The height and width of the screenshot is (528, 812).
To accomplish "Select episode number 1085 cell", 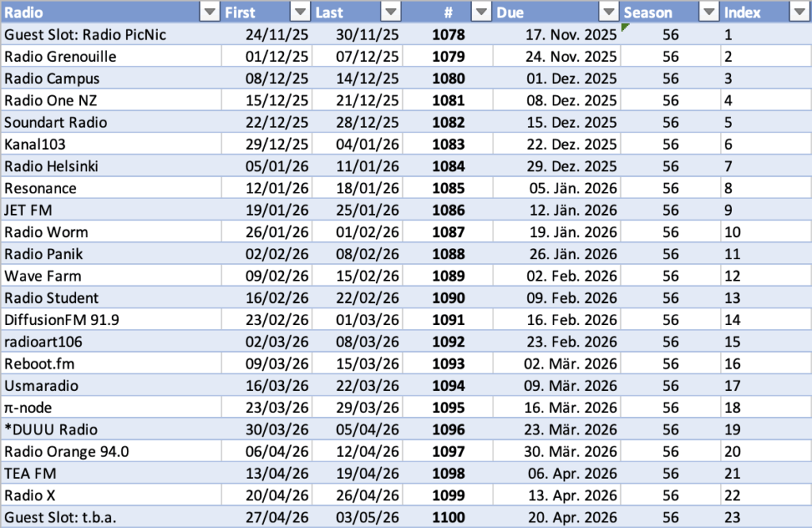I will (x=448, y=189).
